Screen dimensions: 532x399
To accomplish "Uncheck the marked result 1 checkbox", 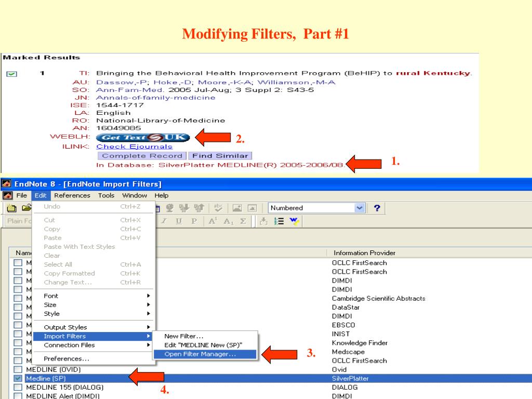I will [11, 74].
